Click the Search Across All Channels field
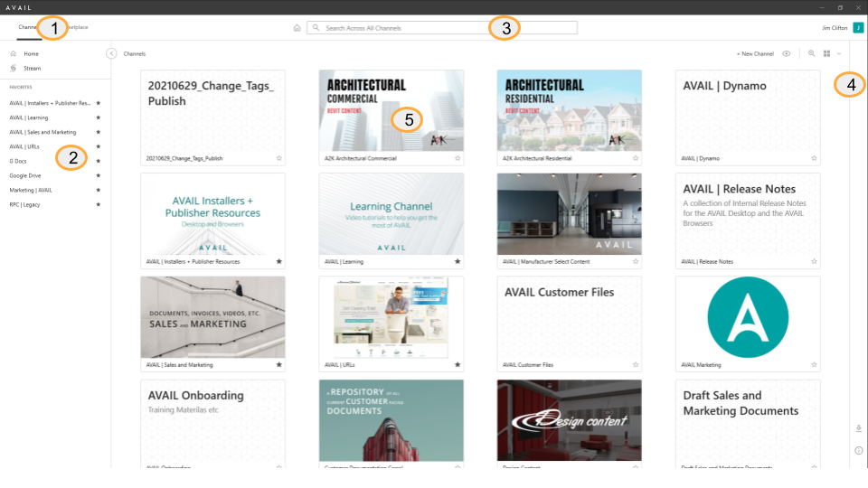 443,28
